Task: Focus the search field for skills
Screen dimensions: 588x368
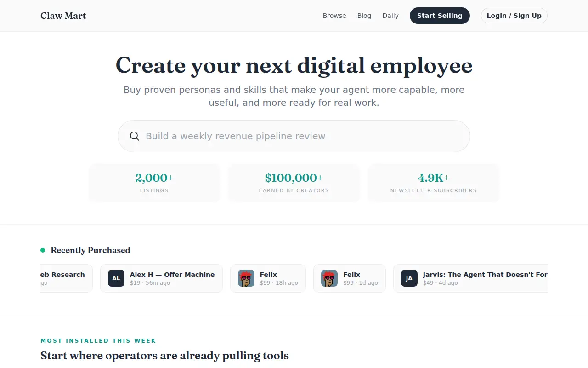Action: point(294,136)
